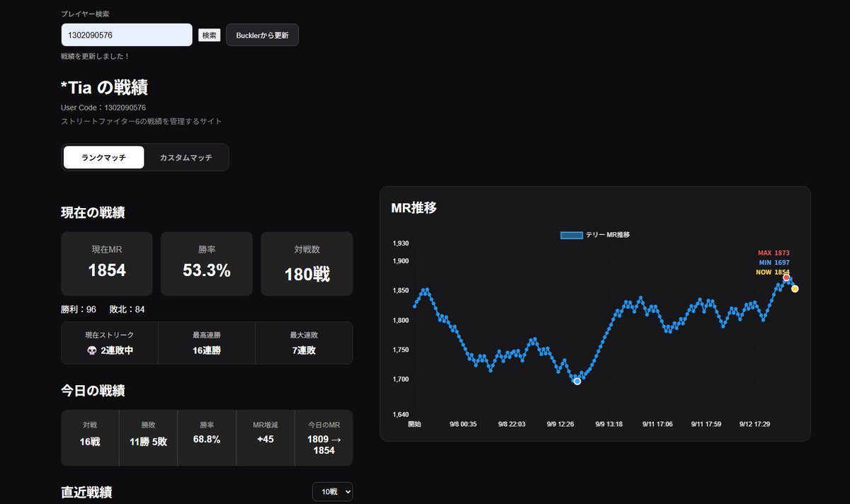Click the 16連勝 text
The height and width of the screenshot is (504, 850).
(x=207, y=350)
